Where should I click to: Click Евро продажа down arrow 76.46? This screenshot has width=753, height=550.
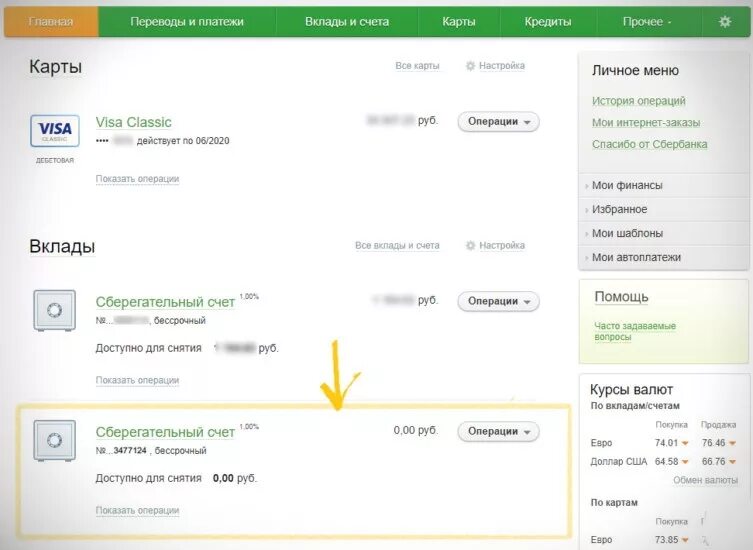coord(732,443)
